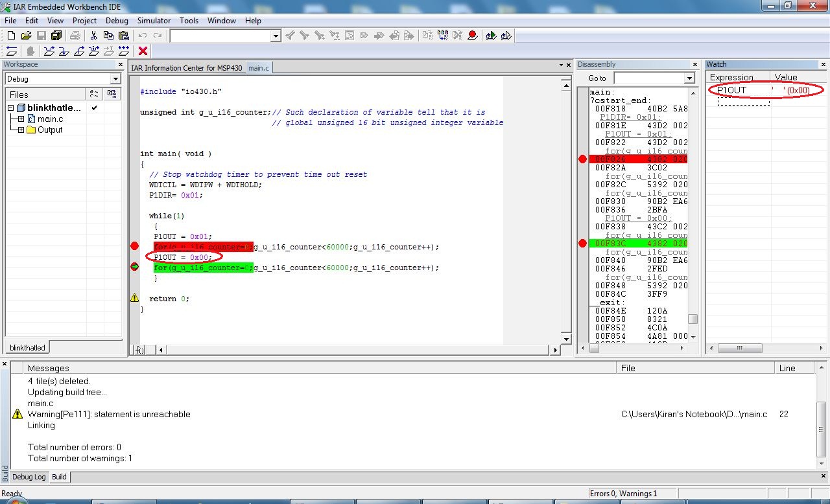The image size is (830, 504).
Task: Select the blinkthatled workspace tab
Action: point(27,348)
